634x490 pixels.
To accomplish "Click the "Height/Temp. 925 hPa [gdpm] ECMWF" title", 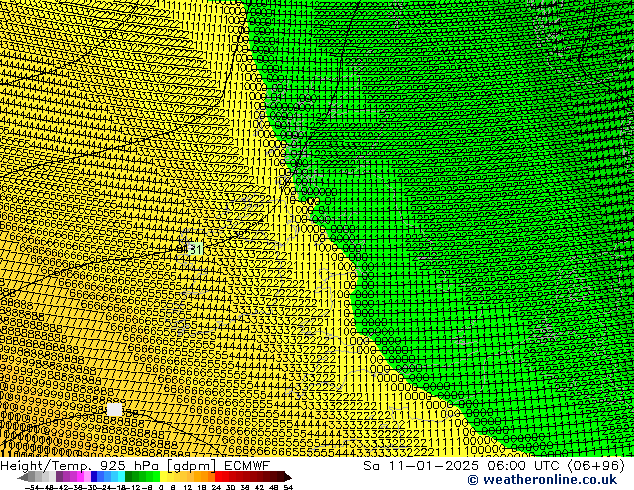I will point(135,466).
